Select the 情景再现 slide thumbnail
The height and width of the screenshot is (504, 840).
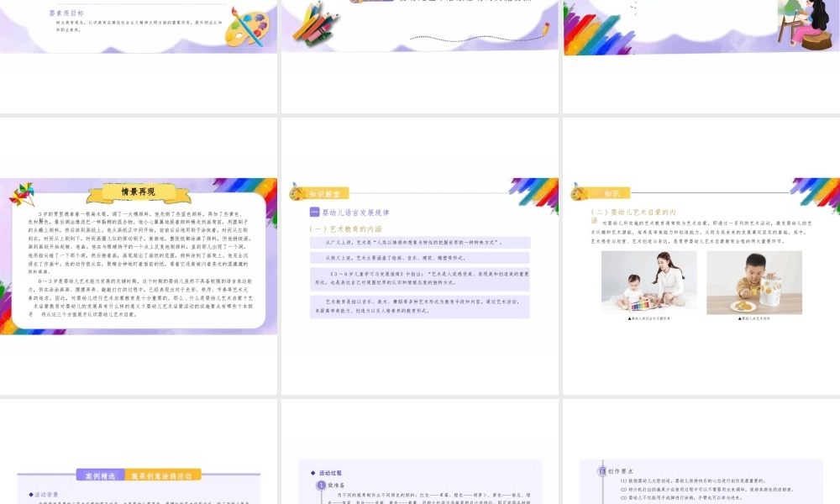pos(139,256)
